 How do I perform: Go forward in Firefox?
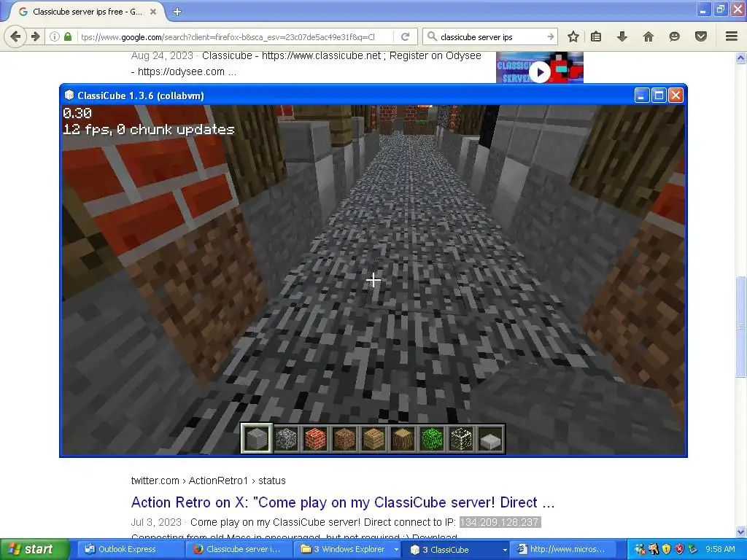[x=35, y=36]
